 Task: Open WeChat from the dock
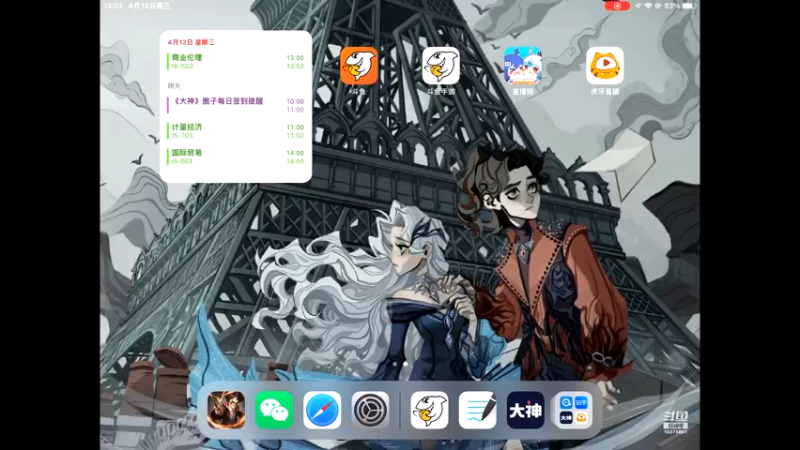pos(274,410)
